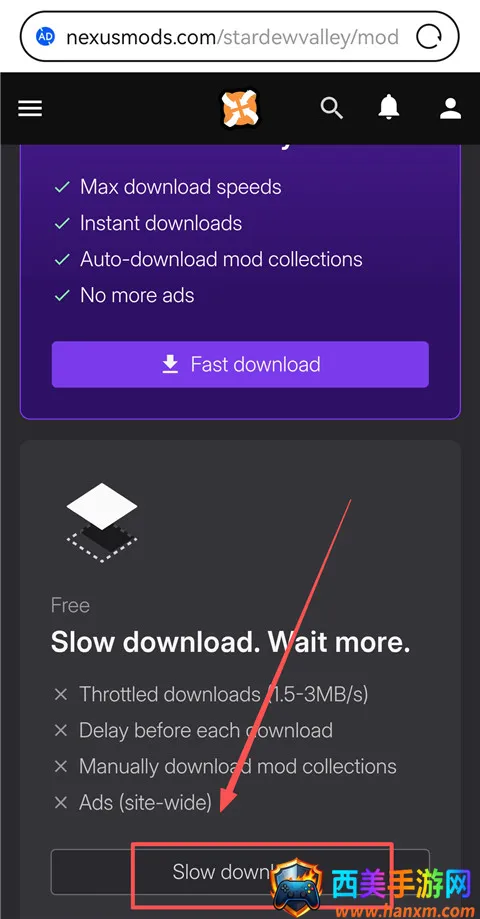This screenshot has height=919, width=480.
Task: Click the Nexus Mods logo
Action: click(x=240, y=108)
